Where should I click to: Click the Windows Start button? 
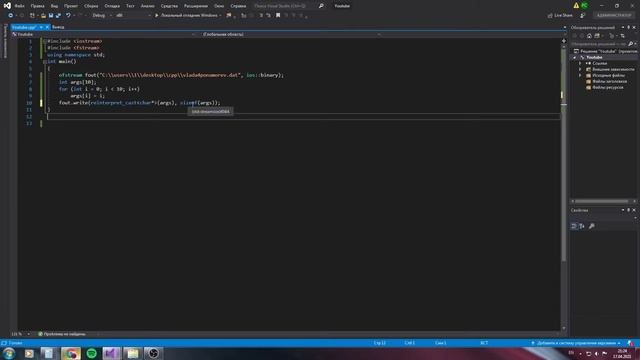(x=9, y=353)
